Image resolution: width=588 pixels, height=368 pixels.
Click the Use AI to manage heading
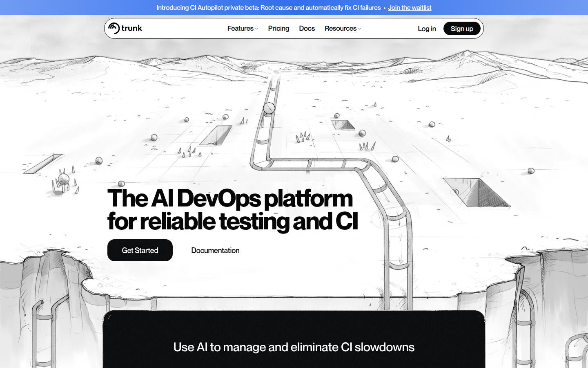point(294,347)
